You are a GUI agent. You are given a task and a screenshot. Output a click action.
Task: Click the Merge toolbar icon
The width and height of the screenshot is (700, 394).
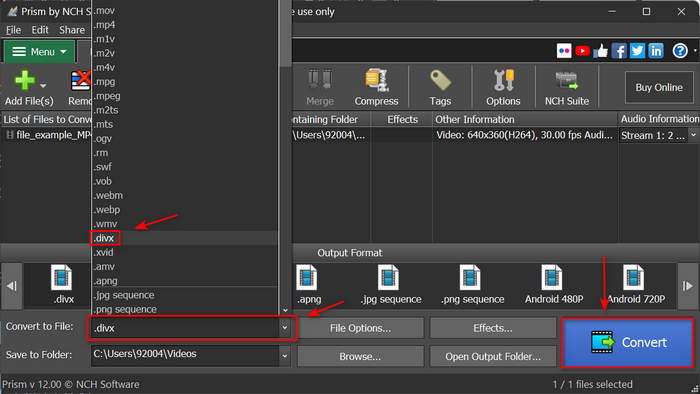click(320, 80)
